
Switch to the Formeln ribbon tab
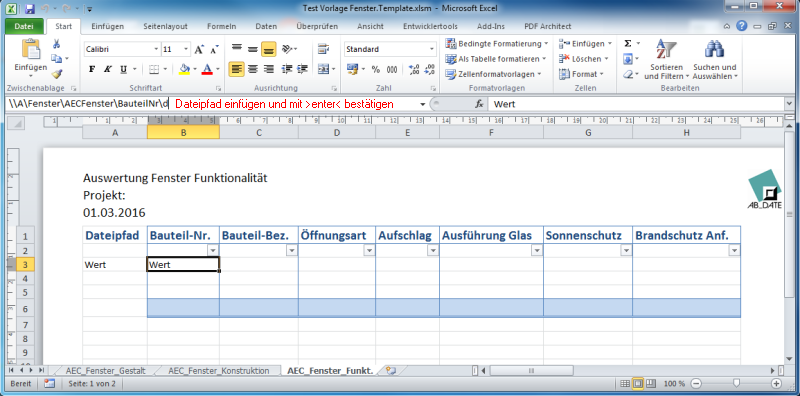coord(221,27)
